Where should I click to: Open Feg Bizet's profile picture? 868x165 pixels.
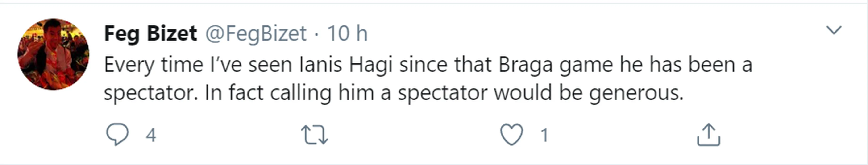click(53, 54)
